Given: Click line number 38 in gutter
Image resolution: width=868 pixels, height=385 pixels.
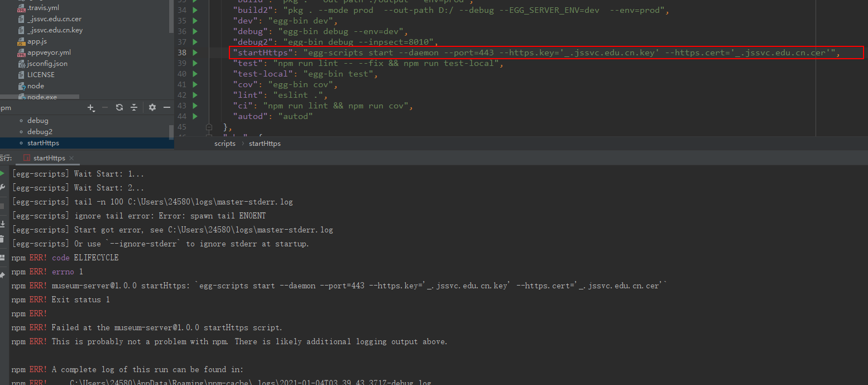Looking at the screenshot, I should click(x=182, y=53).
